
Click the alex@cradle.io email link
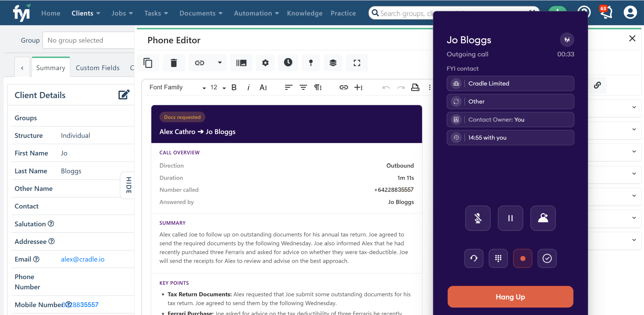click(82, 259)
